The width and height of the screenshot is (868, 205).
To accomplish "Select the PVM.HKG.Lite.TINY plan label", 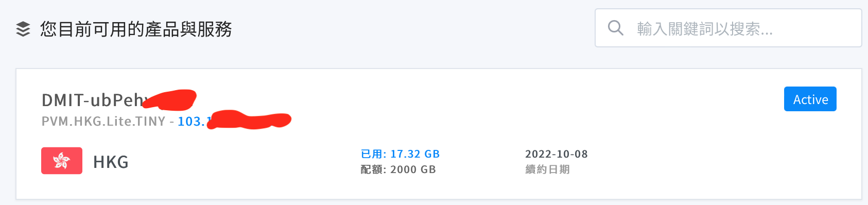I will tap(103, 122).
